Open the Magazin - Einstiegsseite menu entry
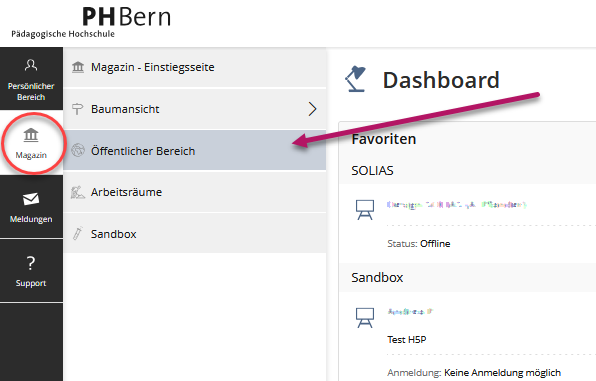 pos(195,67)
